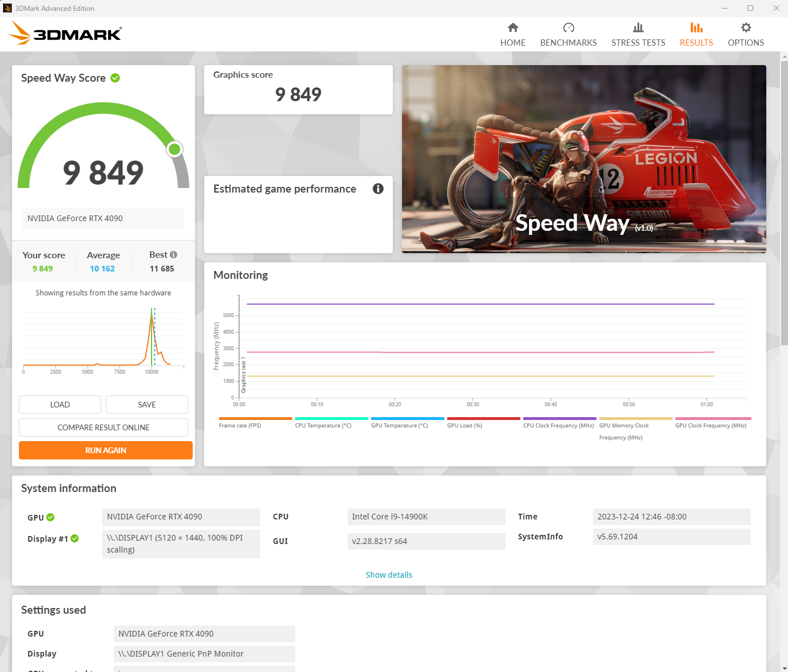Image resolution: width=788 pixels, height=672 pixels.
Task: Click the info icon on Estimated game performance
Action: (378, 189)
